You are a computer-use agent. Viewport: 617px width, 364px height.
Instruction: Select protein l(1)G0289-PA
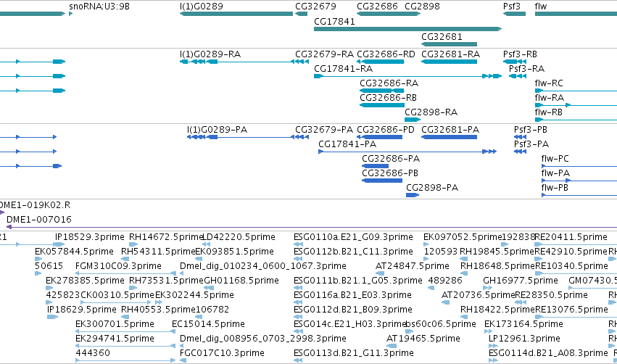point(217,130)
